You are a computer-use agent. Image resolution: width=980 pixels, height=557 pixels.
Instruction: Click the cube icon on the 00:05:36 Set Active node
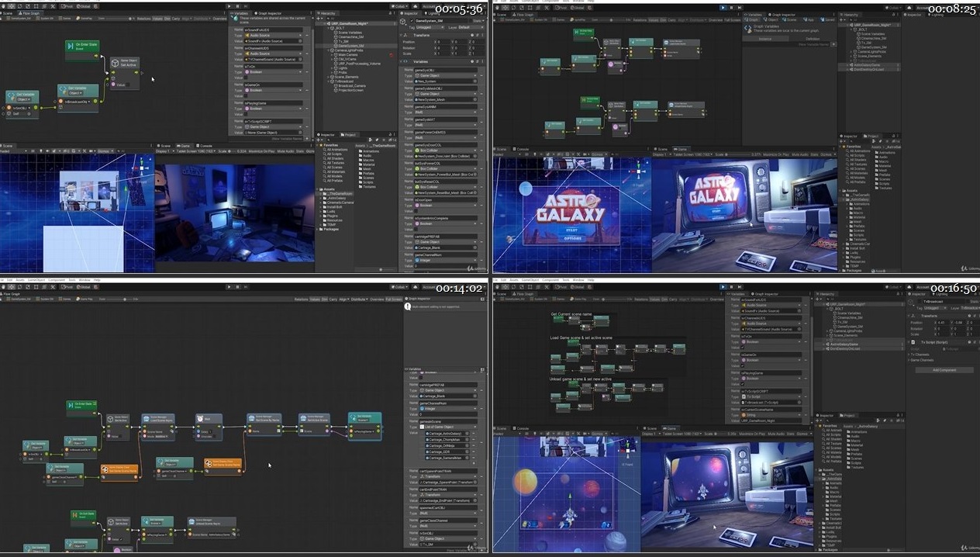(115, 64)
